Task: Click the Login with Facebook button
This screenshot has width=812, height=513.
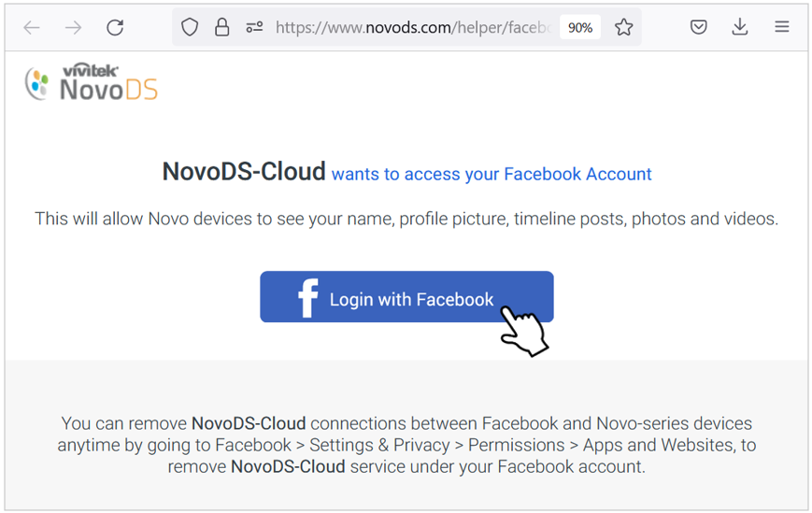Action: coord(406,296)
